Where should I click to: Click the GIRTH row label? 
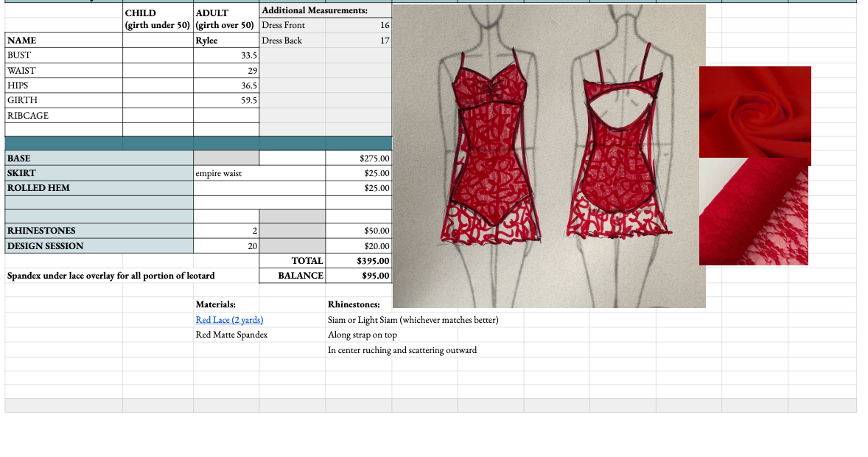[x=63, y=100]
